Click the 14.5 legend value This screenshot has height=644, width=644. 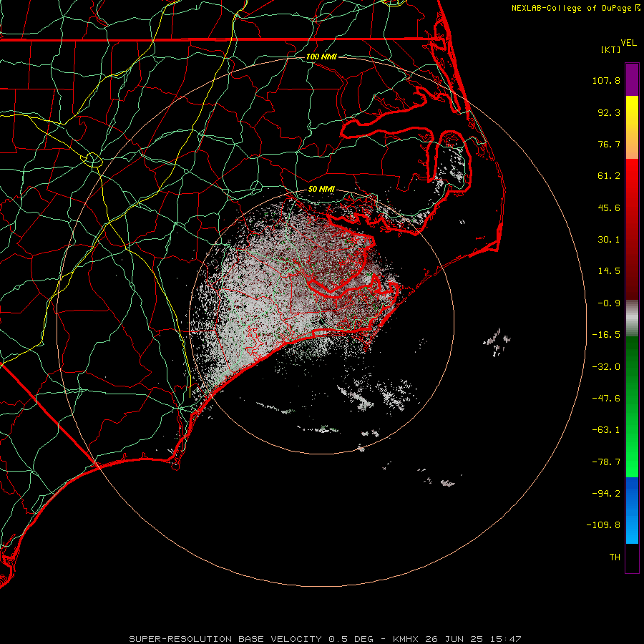[x=609, y=271]
